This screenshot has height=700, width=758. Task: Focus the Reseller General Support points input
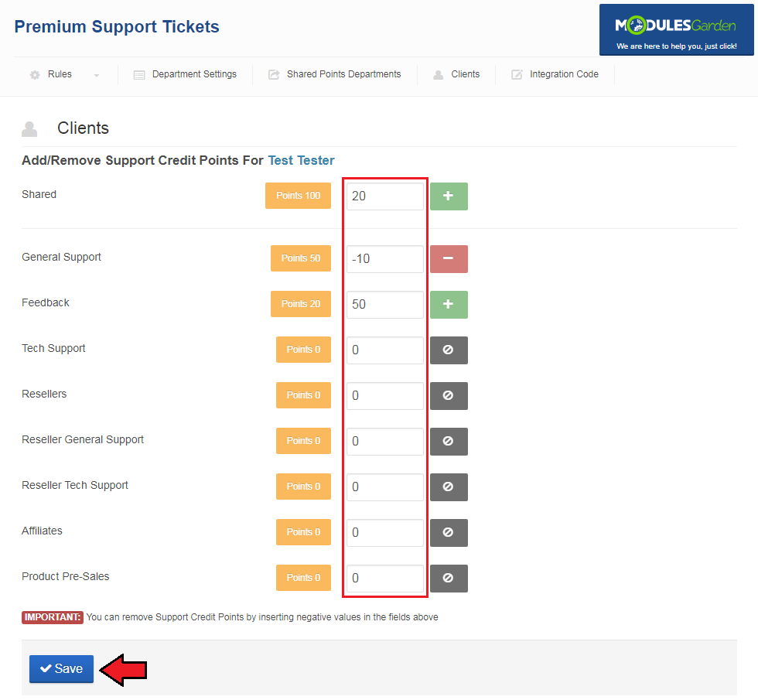[385, 442]
